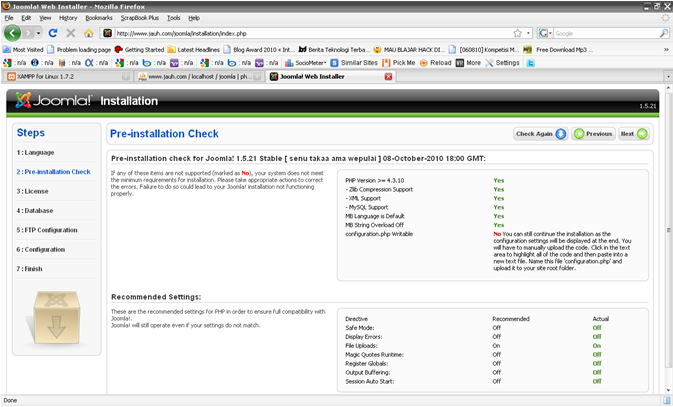673x407 pixels.
Task: Select step 5: FTP Configuration
Action: (47, 230)
